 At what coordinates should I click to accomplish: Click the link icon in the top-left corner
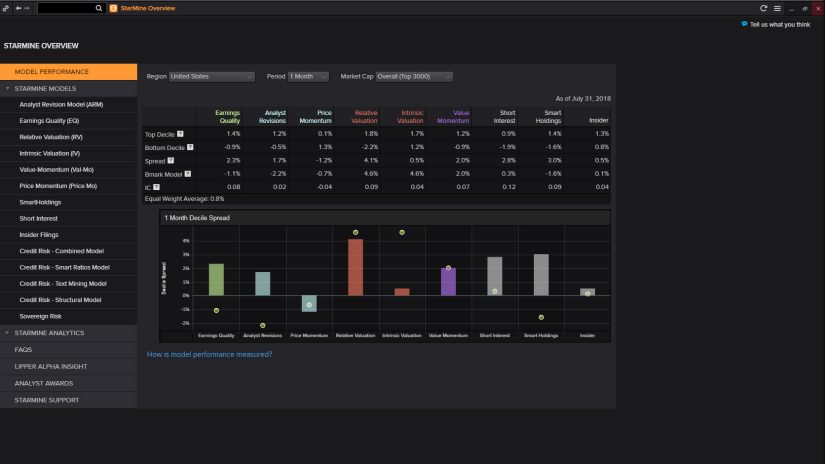[x=6, y=8]
